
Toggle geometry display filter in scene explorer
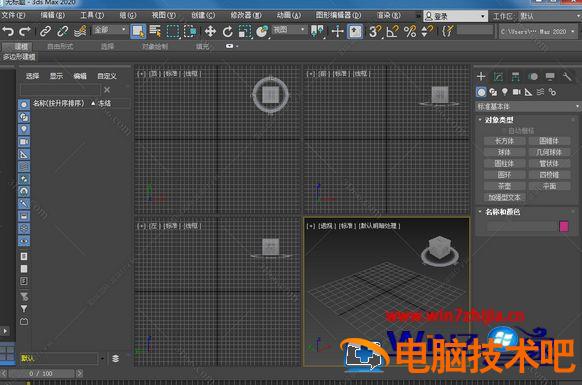[x=24, y=105]
